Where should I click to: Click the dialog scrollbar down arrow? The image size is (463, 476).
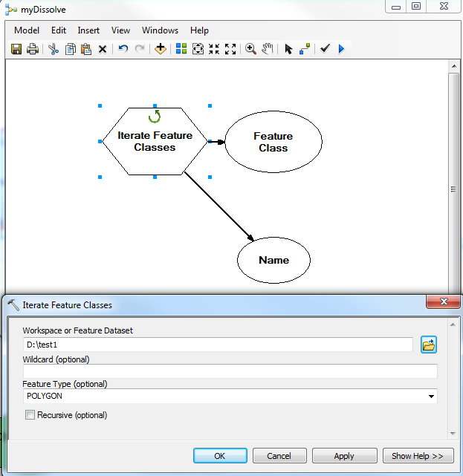click(x=453, y=434)
